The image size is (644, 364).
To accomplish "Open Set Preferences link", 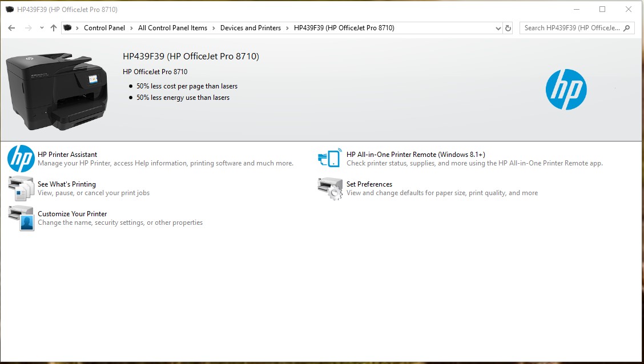I will point(369,184).
